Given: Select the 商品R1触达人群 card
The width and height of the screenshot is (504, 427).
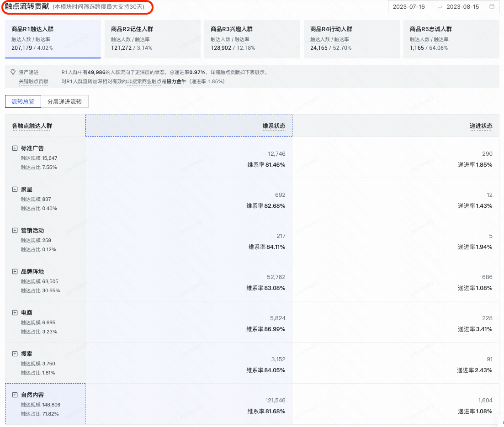Looking at the screenshot, I should pos(53,38).
